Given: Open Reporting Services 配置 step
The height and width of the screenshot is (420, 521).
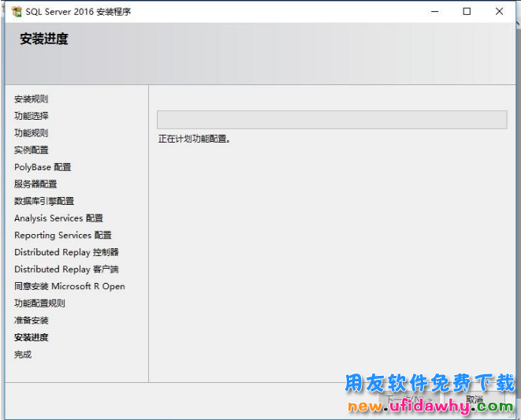Looking at the screenshot, I should click(x=62, y=236).
